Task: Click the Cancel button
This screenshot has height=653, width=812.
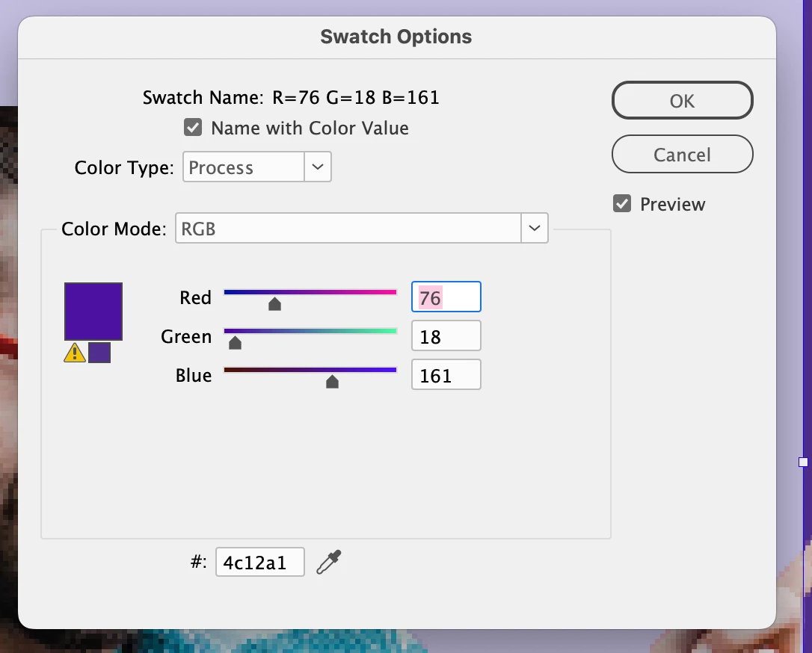Action: [682, 155]
